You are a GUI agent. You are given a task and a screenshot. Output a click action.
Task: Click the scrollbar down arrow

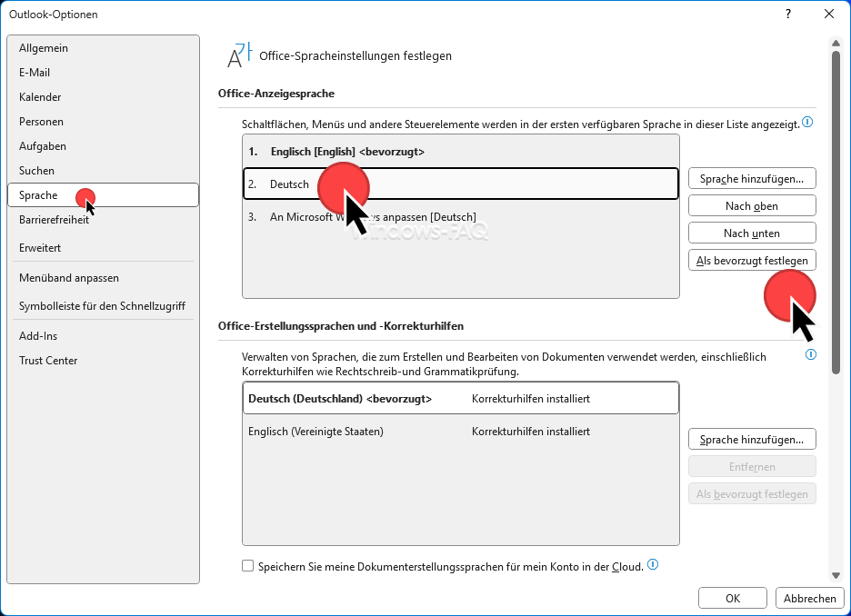click(x=836, y=574)
